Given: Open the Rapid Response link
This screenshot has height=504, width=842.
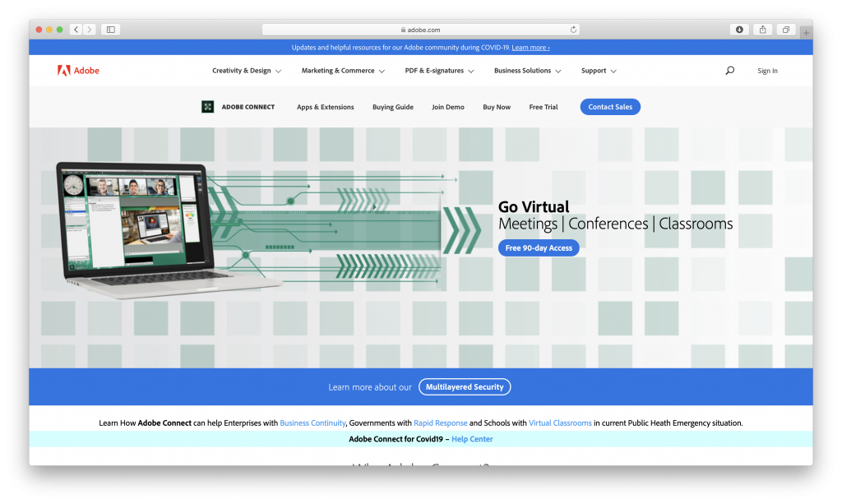Looking at the screenshot, I should [x=441, y=423].
